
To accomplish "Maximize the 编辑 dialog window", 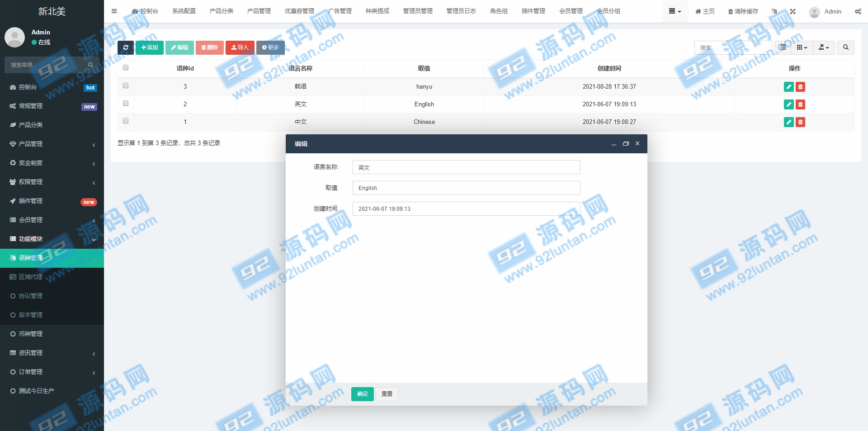I will [x=626, y=144].
